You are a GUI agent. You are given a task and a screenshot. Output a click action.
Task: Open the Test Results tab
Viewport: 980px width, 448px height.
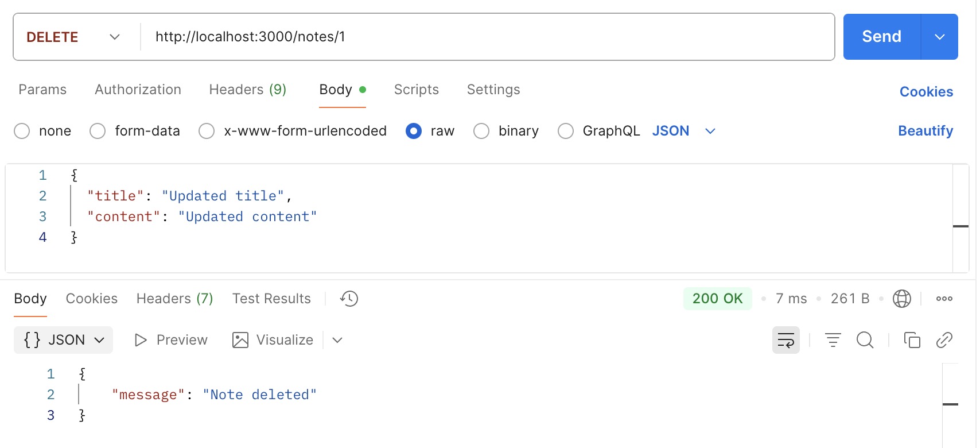pos(271,299)
